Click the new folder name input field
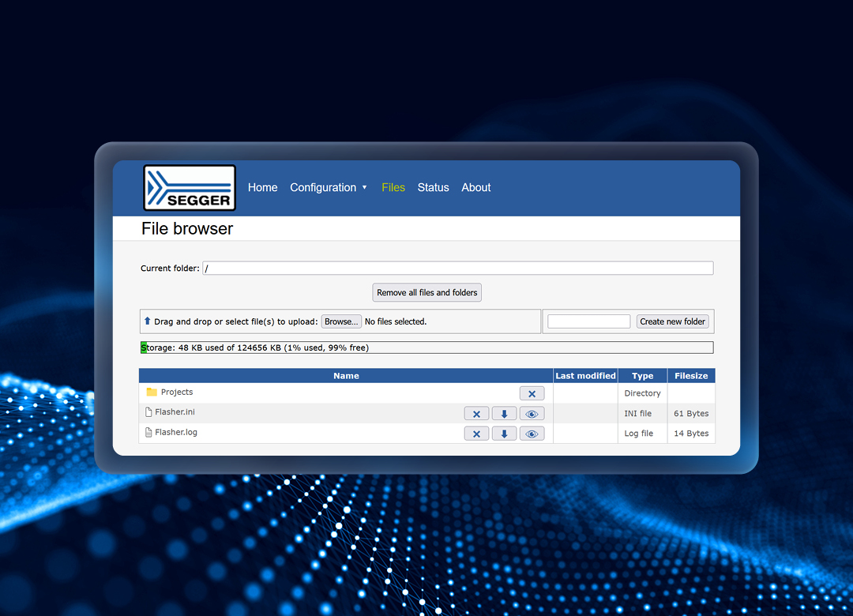The image size is (853, 616). click(x=588, y=322)
